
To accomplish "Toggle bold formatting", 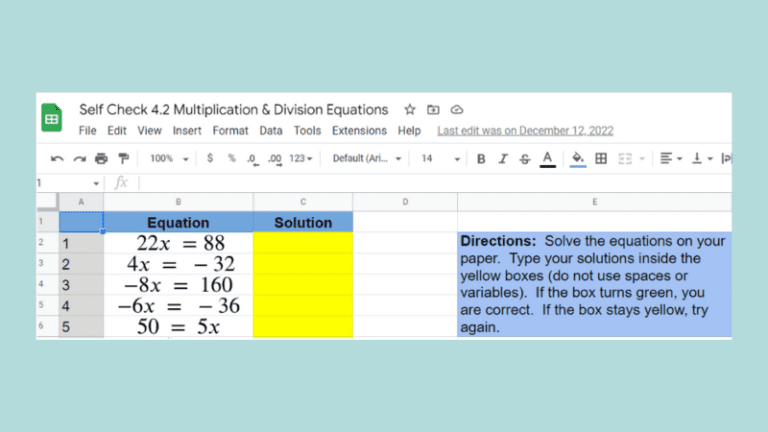I will click(480, 159).
